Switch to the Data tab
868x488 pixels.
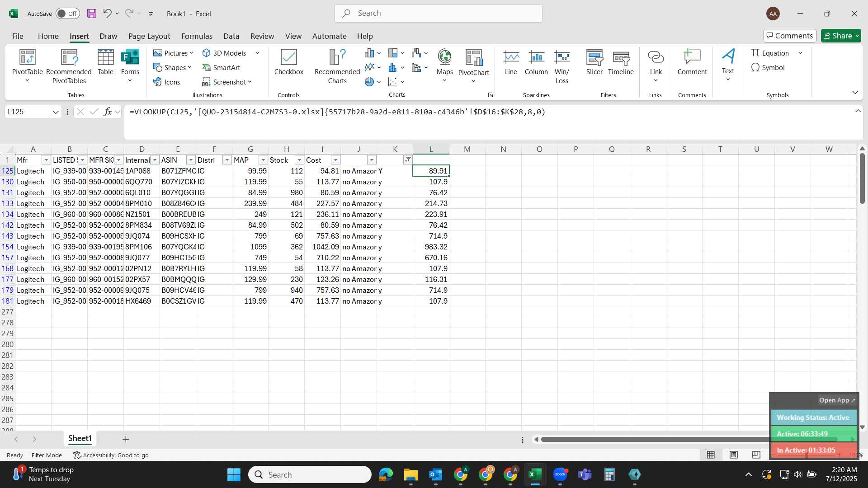click(231, 36)
